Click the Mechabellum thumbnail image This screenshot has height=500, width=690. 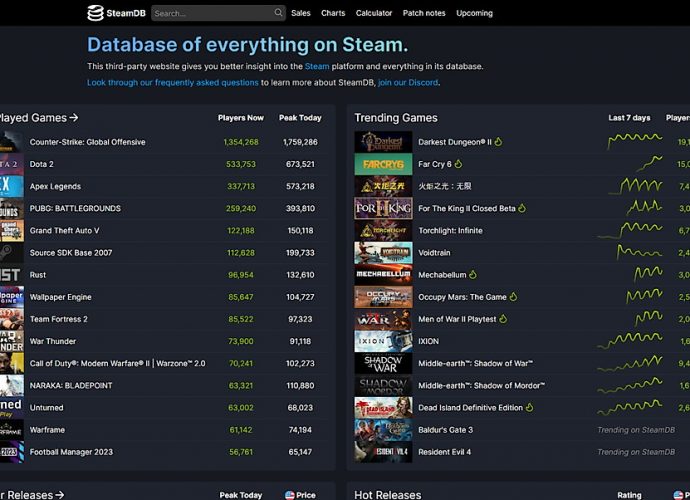[383, 275]
